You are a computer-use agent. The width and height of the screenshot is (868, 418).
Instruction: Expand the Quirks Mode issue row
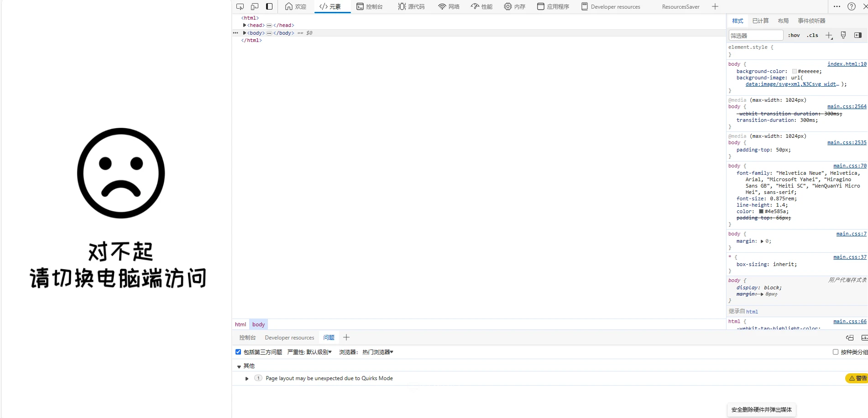coord(247,378)
